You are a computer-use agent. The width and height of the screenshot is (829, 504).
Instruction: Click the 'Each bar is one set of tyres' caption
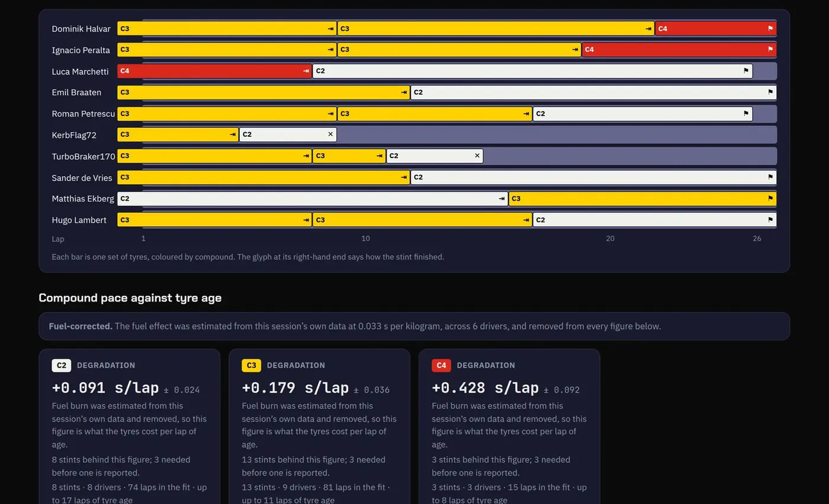pos(248,257)
